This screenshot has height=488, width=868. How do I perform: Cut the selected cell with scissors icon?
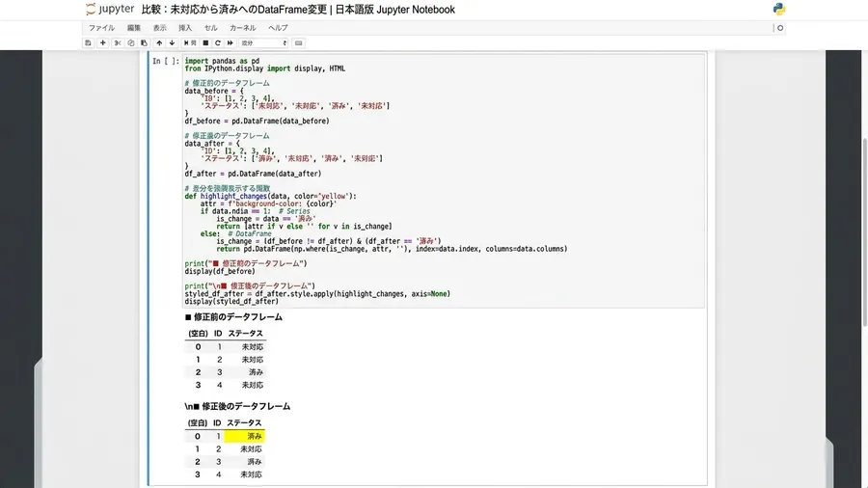[118, 42]
